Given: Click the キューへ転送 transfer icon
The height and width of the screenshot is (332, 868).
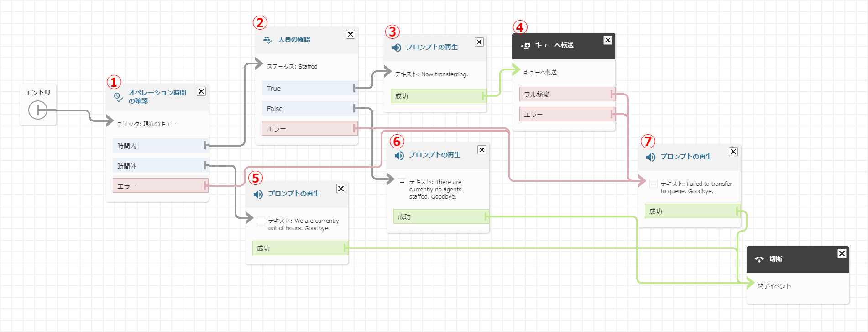Looking at the screenshot, I should [525, 46].
